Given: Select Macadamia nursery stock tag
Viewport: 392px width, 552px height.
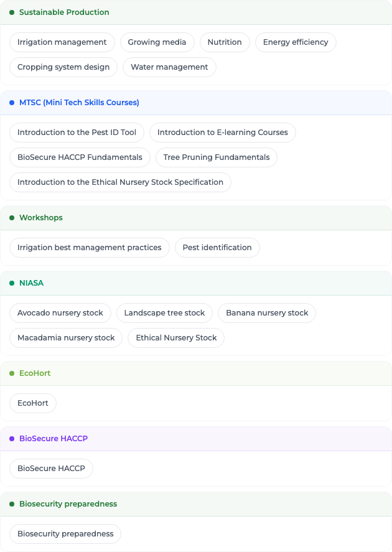Looking at the screenshot, I should click(x=66, y=338).
